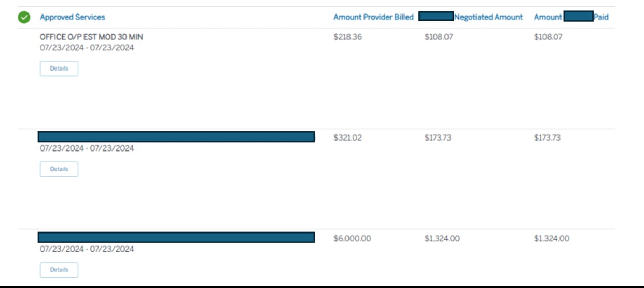Select the OFFICE O/P EST MOD 30 MIN title
The width and height of the screenshot is (644, 288).
[x=91, y=37]
